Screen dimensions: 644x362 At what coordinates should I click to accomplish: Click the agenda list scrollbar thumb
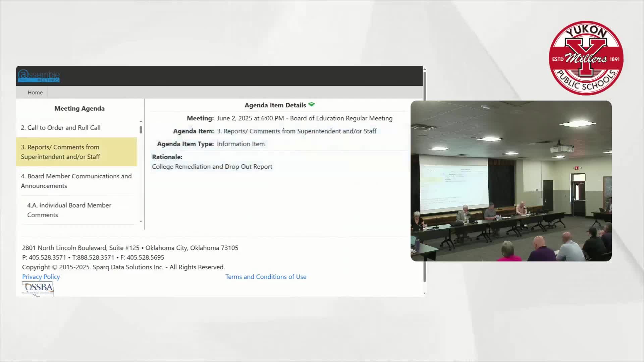(x=141, y=130)
